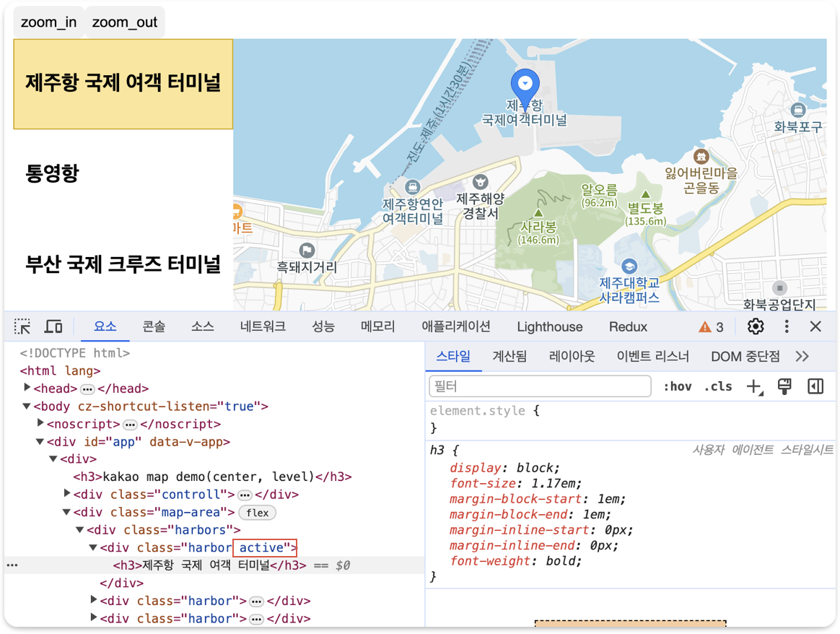Select the 계산됨 computed tab
840x634 pixels.
509,357
